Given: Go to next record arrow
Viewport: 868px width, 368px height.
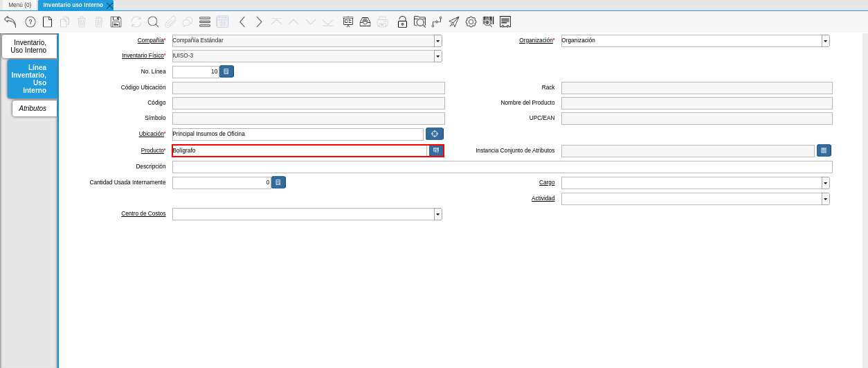Looking at the screenshot, I should [x=259, y=21].
